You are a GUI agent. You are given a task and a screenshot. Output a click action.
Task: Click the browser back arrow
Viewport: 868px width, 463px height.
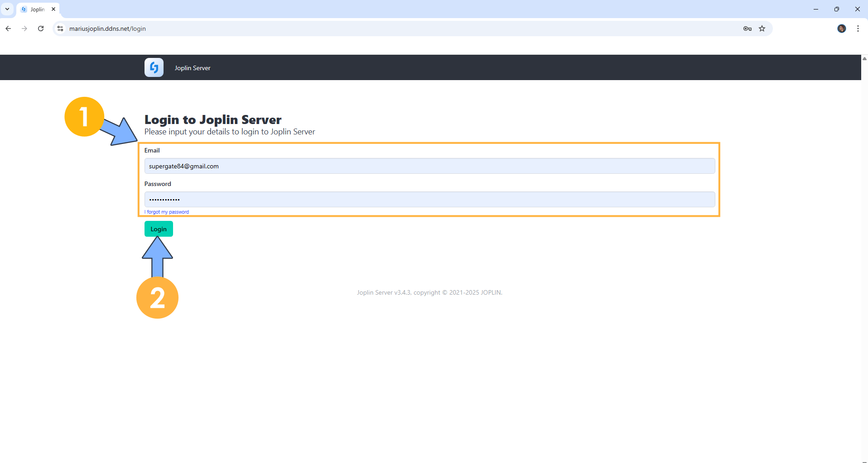pos(8,29)
